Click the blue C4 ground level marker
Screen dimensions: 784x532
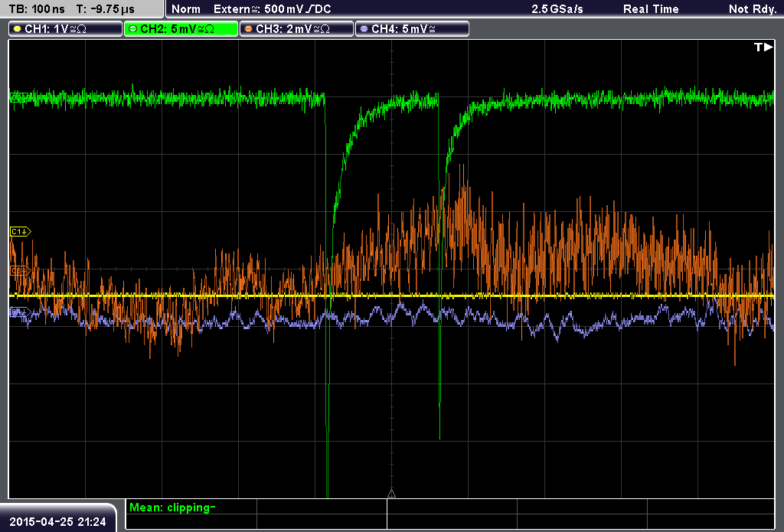coord(21,313)
